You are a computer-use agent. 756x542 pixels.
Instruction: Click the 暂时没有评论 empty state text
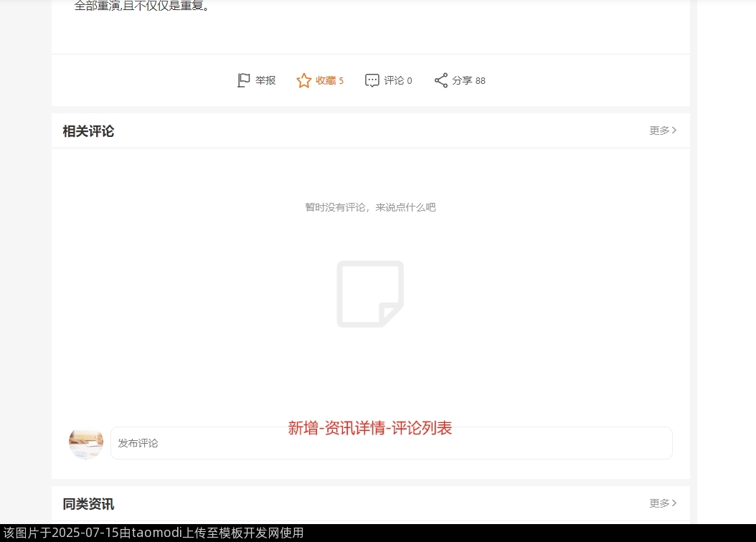(370, 207)
